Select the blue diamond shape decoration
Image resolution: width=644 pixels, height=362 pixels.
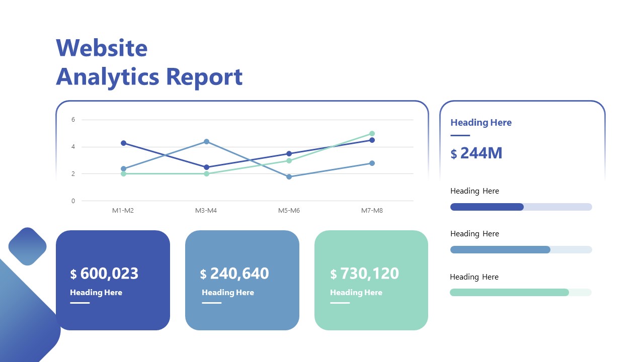coord(28,246)
